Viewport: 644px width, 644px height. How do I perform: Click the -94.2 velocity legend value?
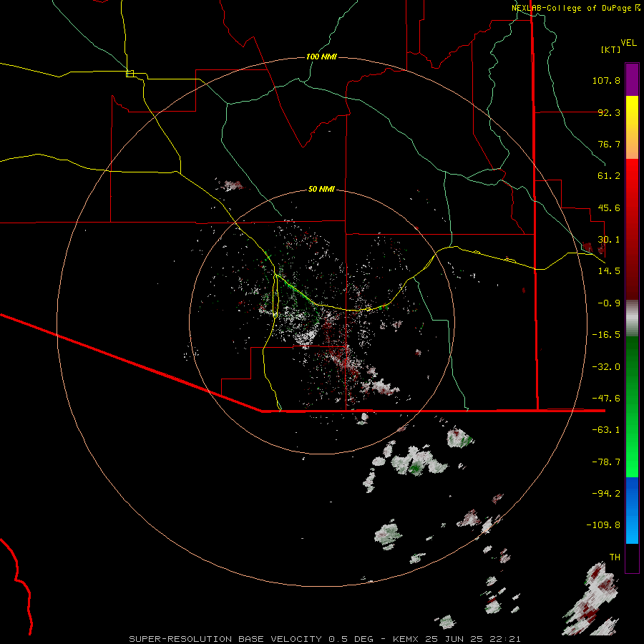point(606,494)
